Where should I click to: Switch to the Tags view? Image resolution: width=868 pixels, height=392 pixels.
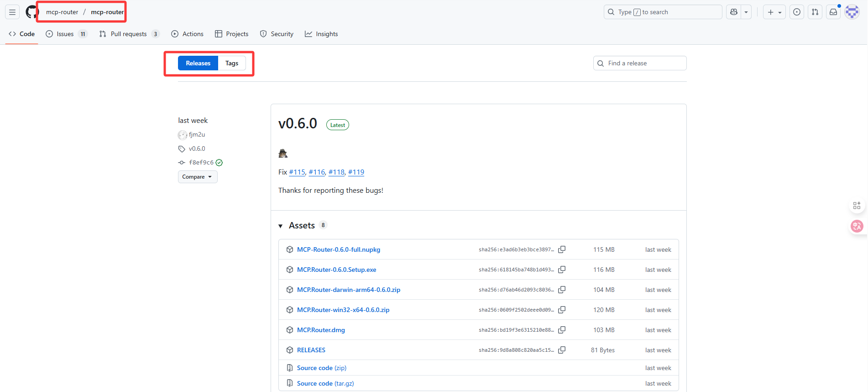tap(232, 63)
